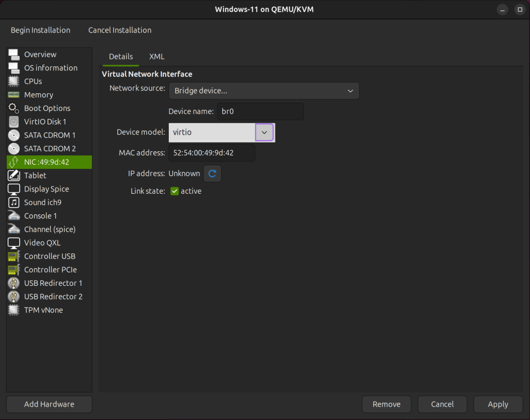The height and width of the screenshot is (420, 530).
Task: Select the Video QXL device
Action: click(x=40, y=243)
